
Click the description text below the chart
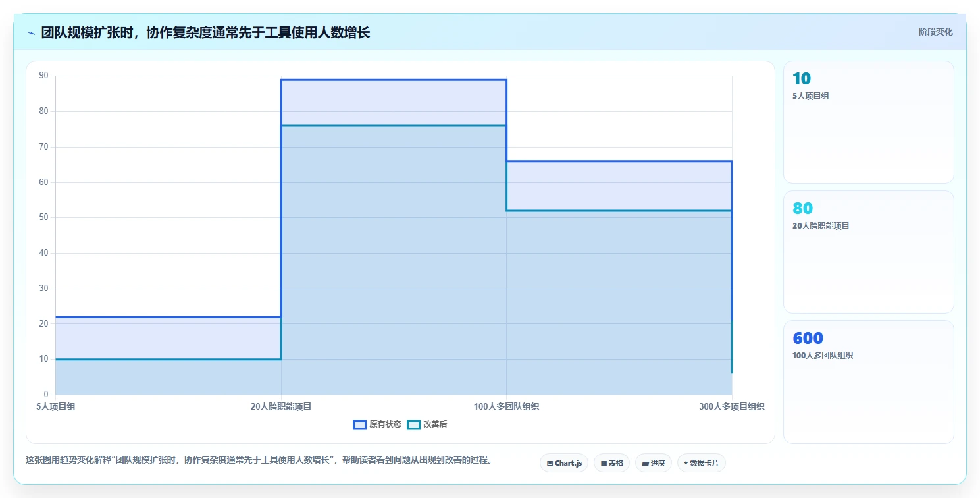point(259,460)
